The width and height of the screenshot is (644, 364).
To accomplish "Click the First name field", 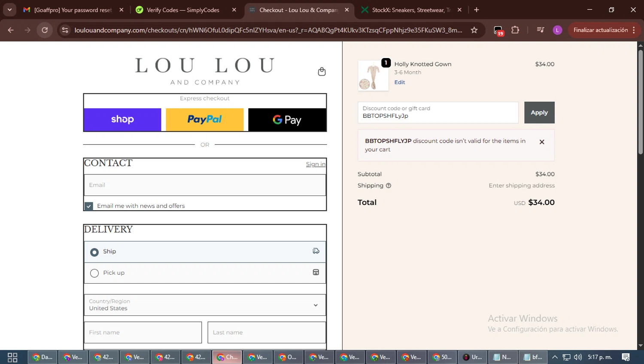I will click(143, 332).
